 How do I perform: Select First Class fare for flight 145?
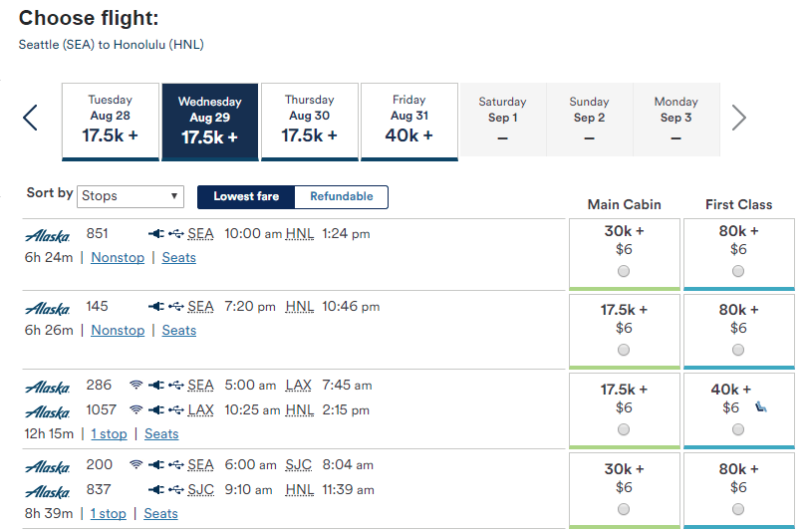(738, 350)
